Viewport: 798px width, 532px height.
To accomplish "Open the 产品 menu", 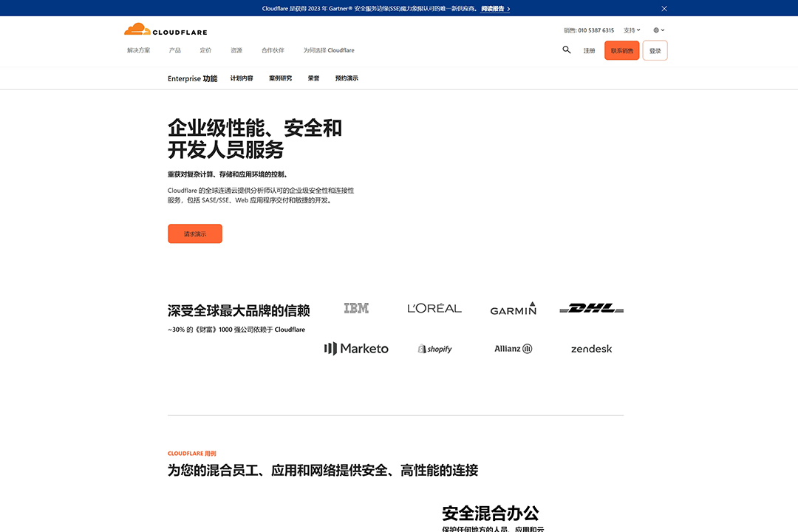I will (174, 50).
